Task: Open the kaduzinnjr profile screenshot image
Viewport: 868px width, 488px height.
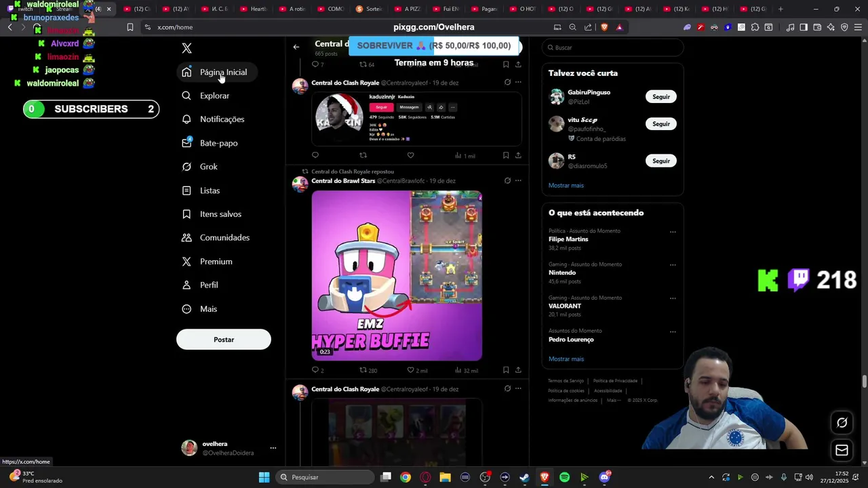Action: [x=416, y=118]
